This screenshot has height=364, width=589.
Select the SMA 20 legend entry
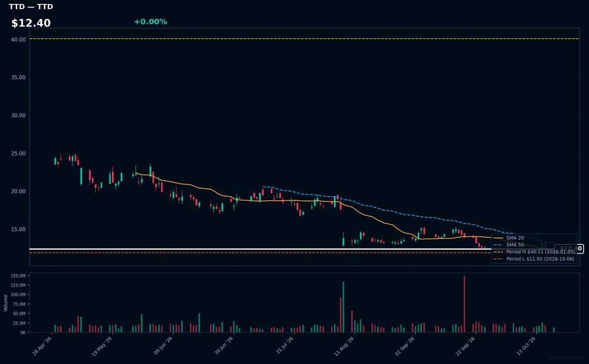click(x=515, y=238)
